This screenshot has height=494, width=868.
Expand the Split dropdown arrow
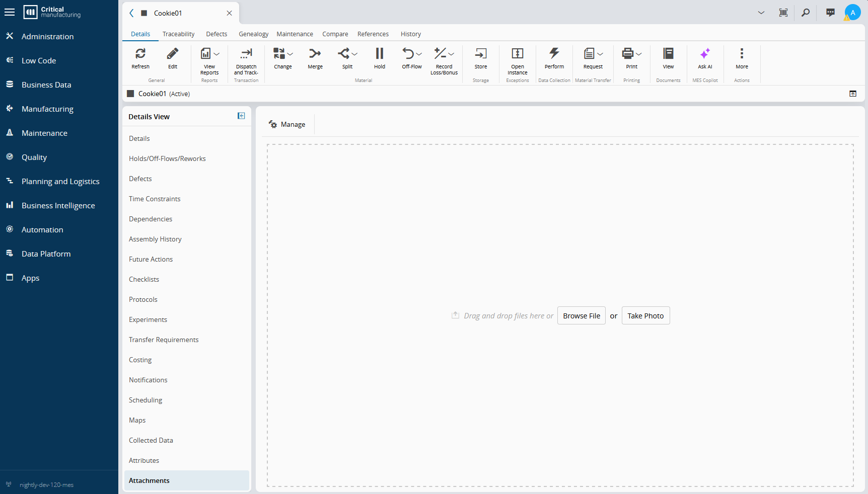[x=354, y=54]
